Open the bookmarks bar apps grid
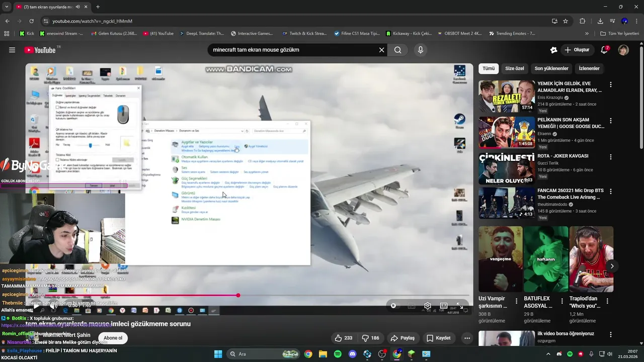The image size is (644, 362). 7,34
